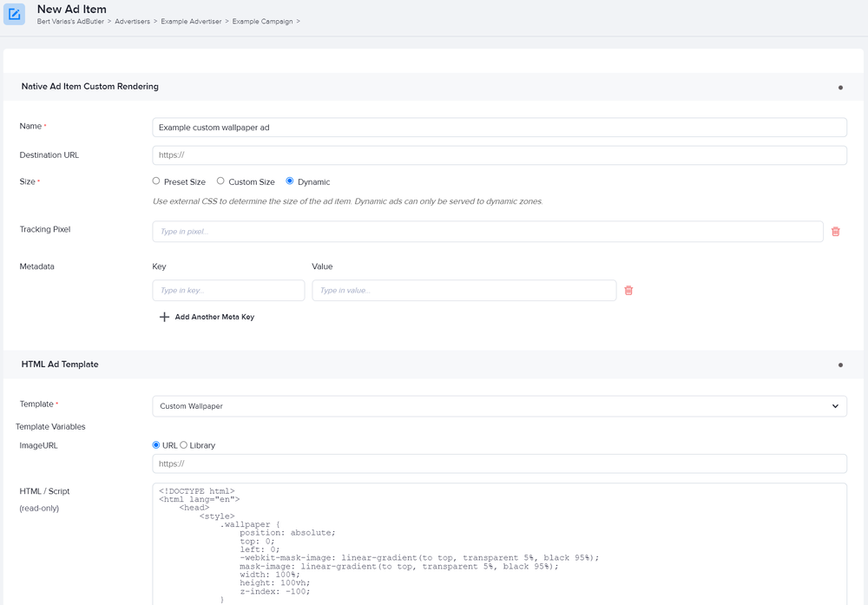
Task: Open the Advertisers breadcrumb link
Action: click(132, 22)
